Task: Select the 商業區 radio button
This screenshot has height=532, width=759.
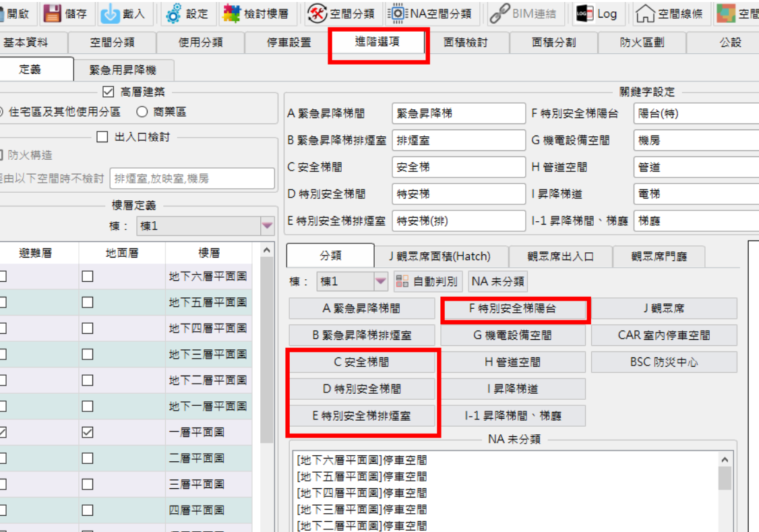Action: tap(142, 112)
